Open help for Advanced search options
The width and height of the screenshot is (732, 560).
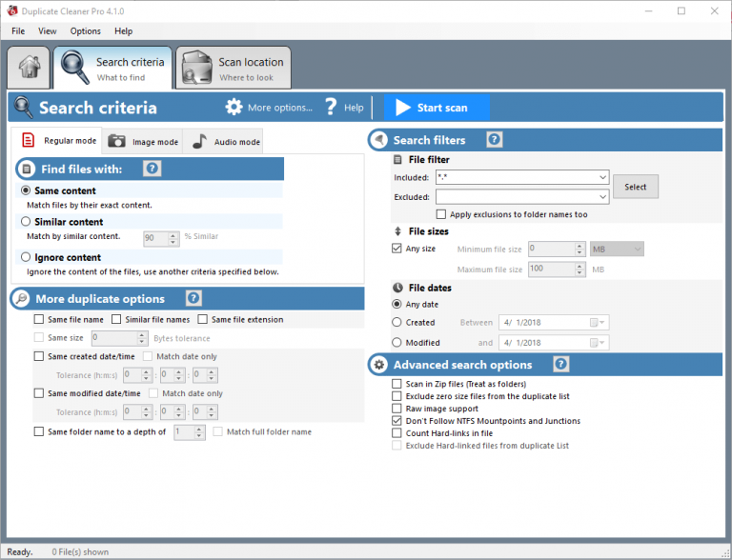pos(561,364)
